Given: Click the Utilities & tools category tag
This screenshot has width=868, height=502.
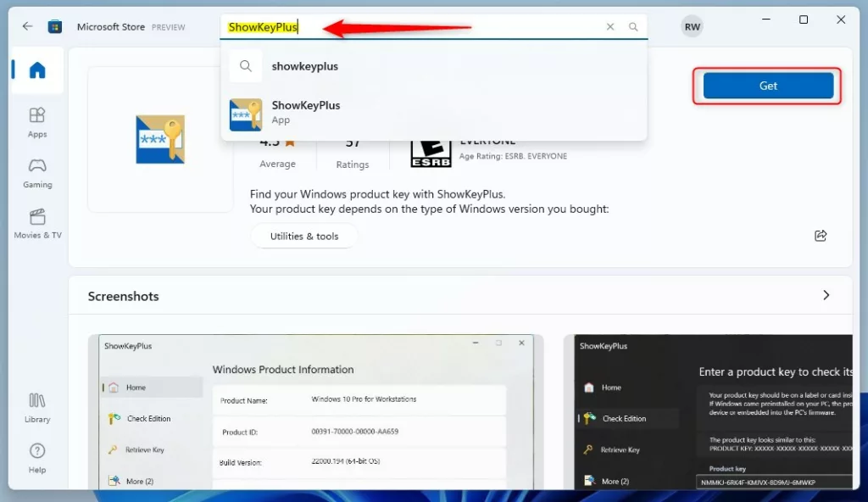Looking at the screenshot, I should 304,236.
